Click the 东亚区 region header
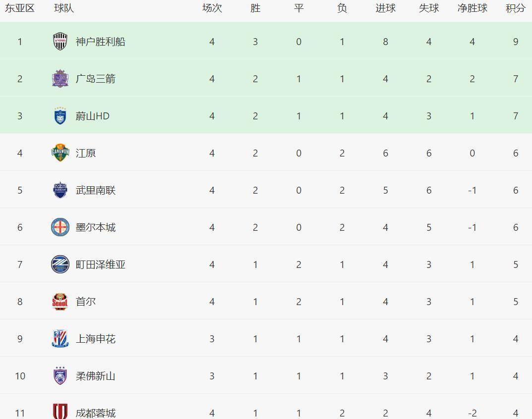Image resolution: width=532 pixels, height=419 pixels. pos(20,8)
